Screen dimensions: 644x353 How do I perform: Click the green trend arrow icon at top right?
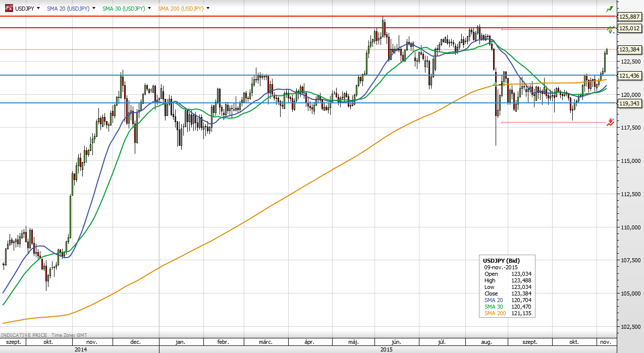610,9
